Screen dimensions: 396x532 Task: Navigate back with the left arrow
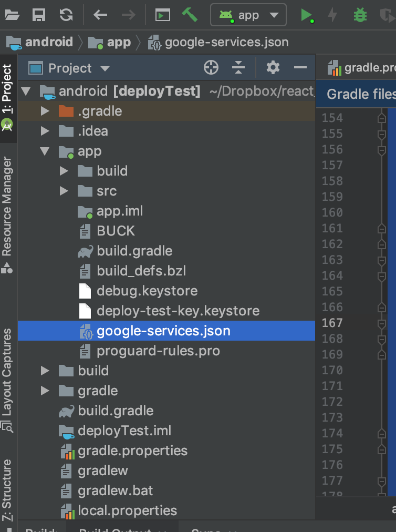pyautogui.click(x=100, y=15)
